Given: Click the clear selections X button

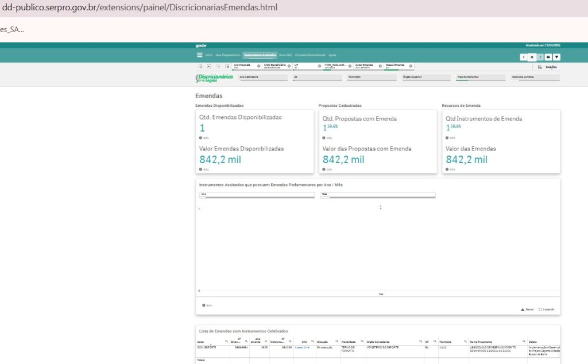Looking at the screenshot, I should [x=532, y=57].
